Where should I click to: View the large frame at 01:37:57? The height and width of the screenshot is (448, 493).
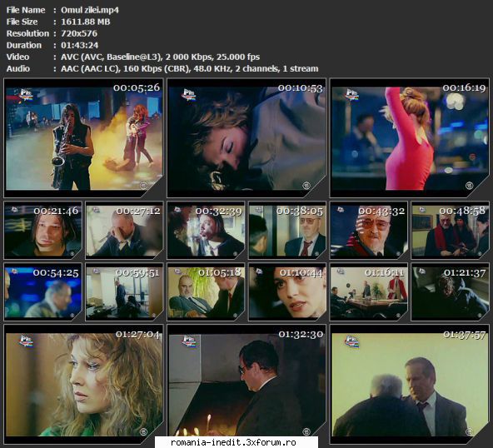coord(410,384)
